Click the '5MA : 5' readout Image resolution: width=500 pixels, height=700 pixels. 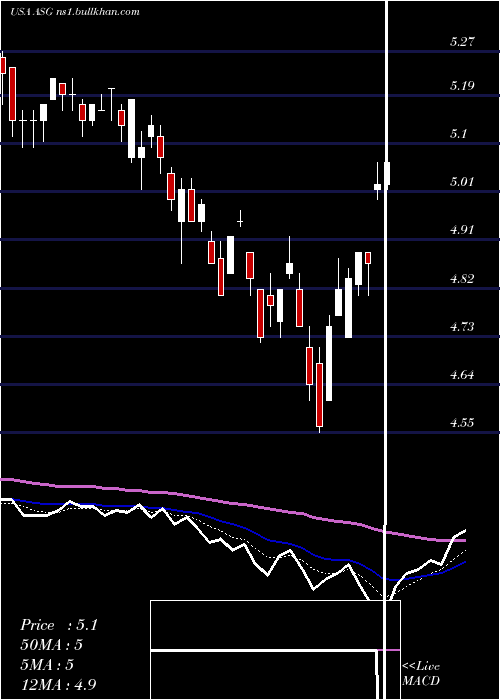tap(47, 665)
